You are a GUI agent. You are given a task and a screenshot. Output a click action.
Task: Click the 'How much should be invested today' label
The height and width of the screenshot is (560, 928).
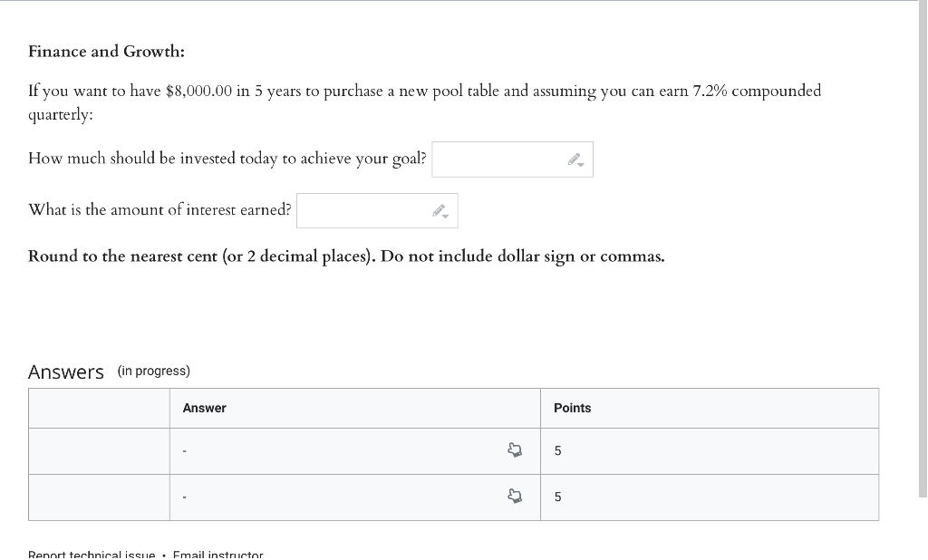pos(227,159)
